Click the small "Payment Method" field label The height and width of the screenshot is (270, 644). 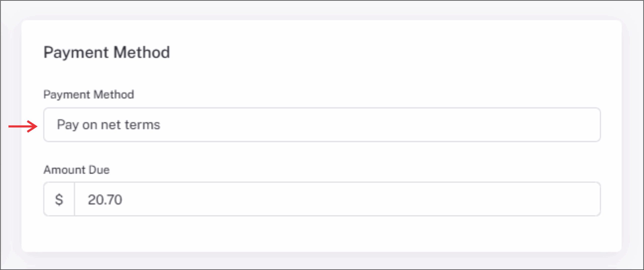tap(89, 95)
